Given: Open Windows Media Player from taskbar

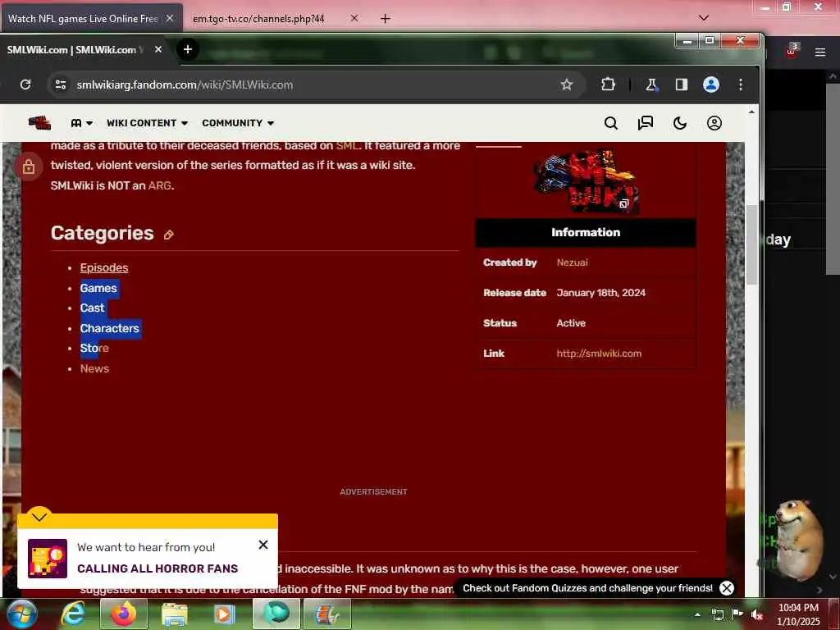Looking at the screenshot, I should 225,614.
